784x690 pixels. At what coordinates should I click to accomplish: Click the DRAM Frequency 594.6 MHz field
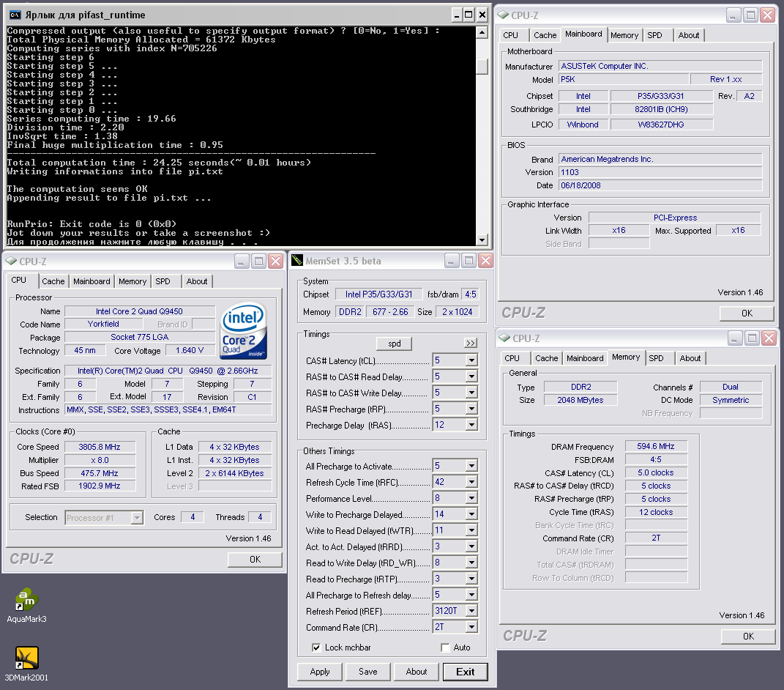(x=655, y=446)
